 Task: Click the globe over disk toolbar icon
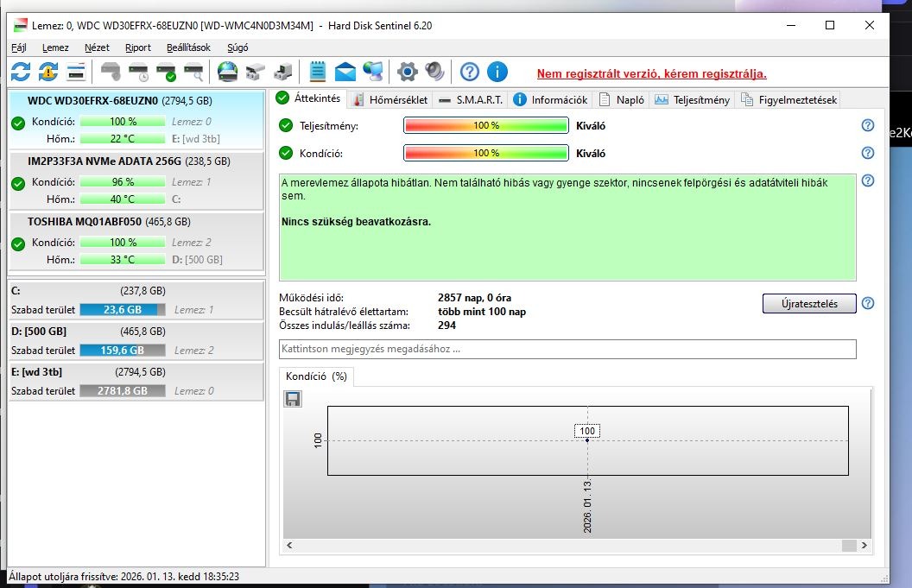click(227, 73)
